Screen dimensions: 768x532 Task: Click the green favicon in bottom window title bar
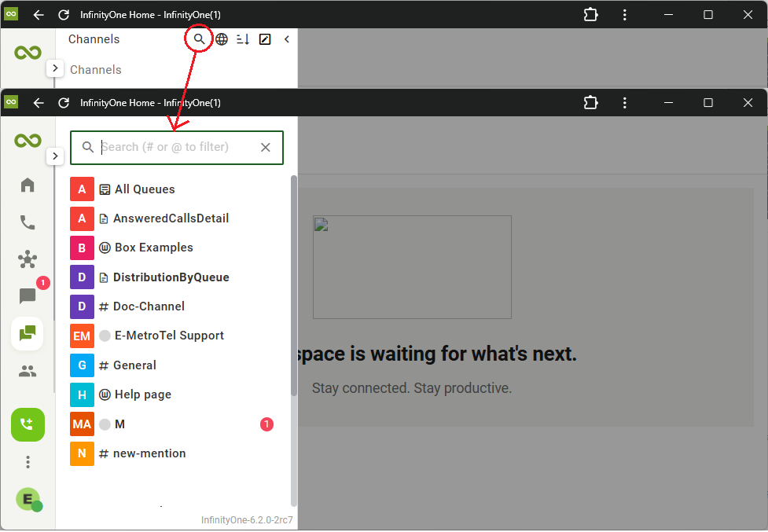(x=11, y=102)
